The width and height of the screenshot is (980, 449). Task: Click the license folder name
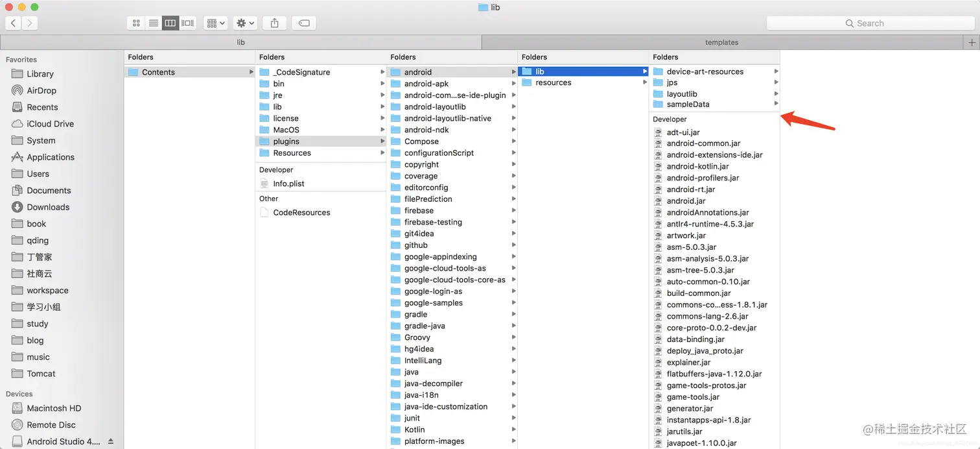click(x=286, y=119)
